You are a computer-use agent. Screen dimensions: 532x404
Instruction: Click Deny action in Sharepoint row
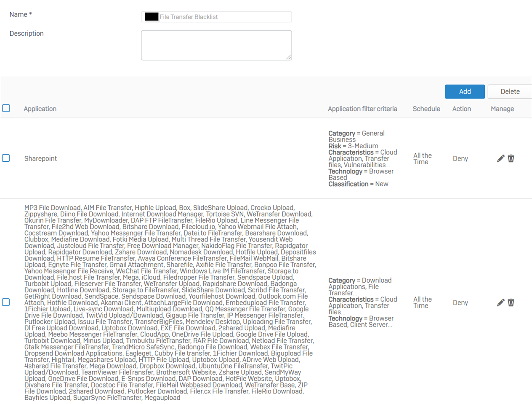(x=460, y=158)
